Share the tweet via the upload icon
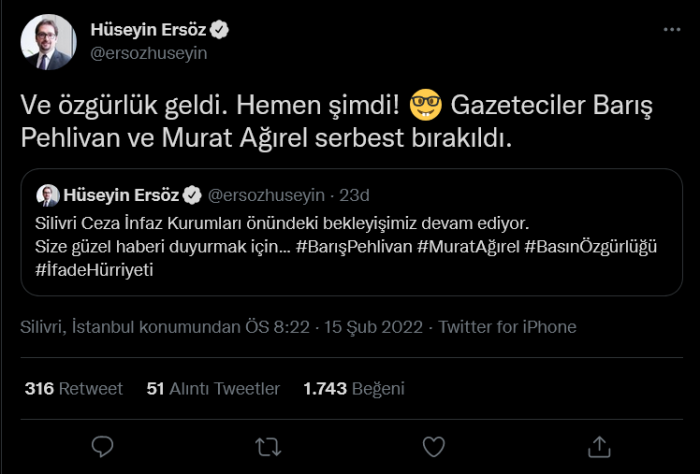Viewport: 700px width, 474px height. tap(598, 445)
